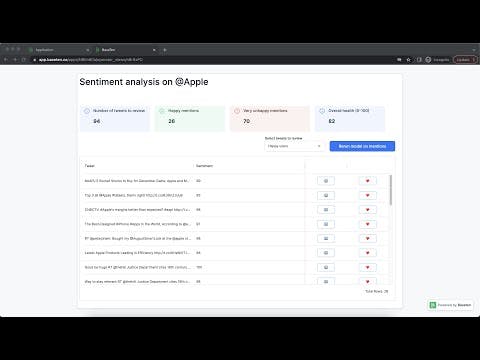Click the Rocket Stocks tweet text
Image resolution: width=480 pixels, height=360 pixels.
coord(137,181)
